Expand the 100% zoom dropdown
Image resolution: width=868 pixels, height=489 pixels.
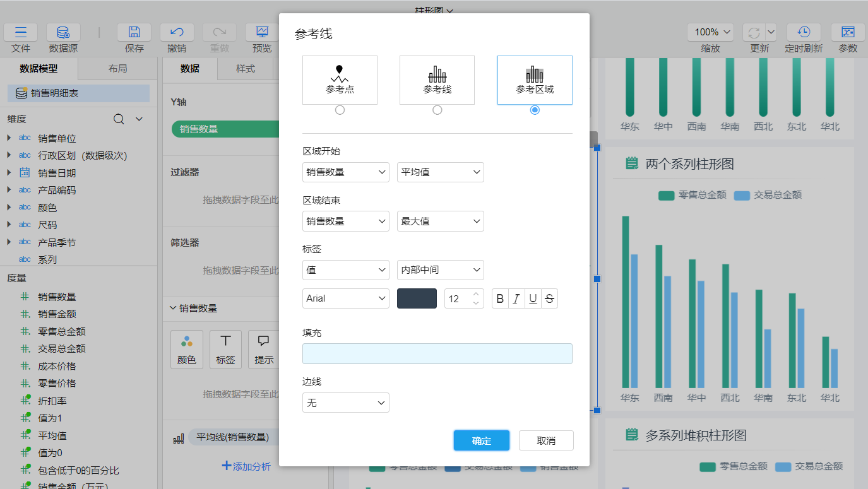click(710, 32)
